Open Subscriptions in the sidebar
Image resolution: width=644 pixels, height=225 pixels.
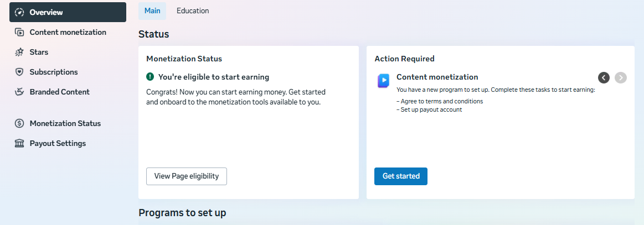coord(54,72)
